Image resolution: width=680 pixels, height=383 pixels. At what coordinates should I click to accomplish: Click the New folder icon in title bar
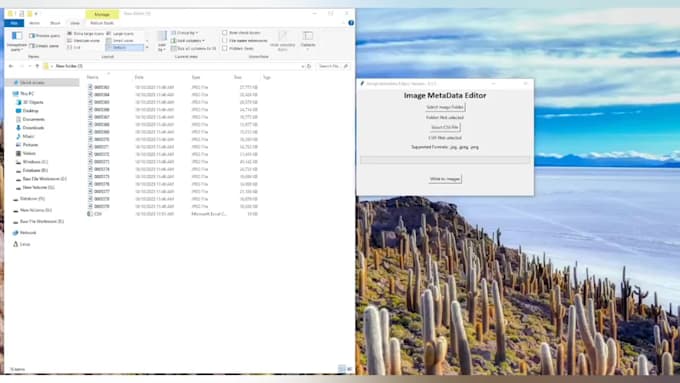coord(29,13)
